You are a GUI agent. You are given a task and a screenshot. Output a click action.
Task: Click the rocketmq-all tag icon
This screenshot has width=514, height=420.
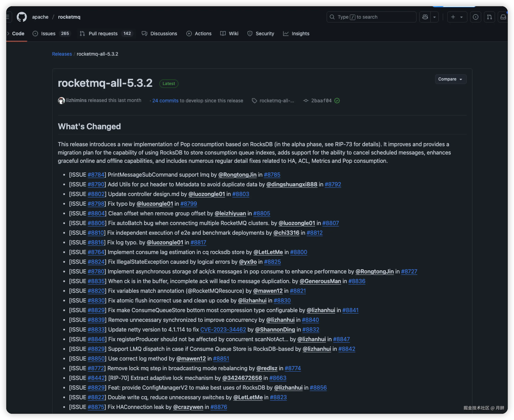[x=254, y=101]
